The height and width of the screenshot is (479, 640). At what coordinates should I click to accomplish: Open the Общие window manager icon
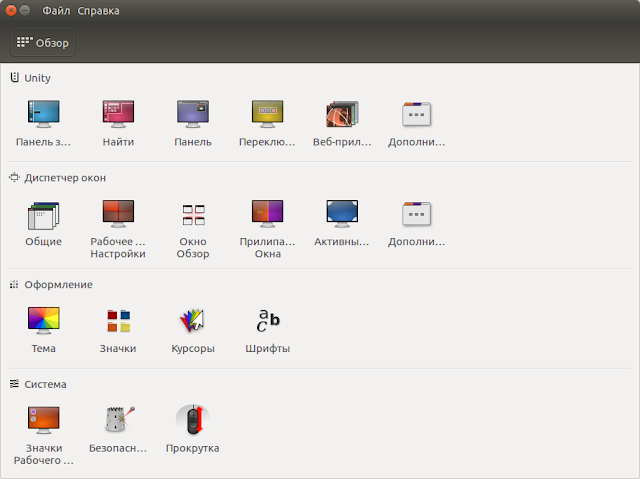pos(44,215)
